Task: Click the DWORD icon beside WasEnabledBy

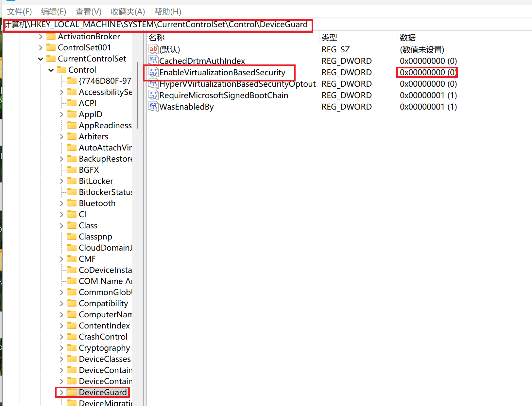Action: coord(153,107)
